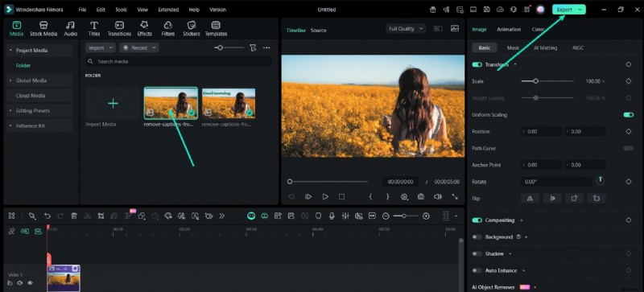Screen dimensions: 644x292
Task: Select Folder in the media tree
Action: pyautogui.click(x=23, y=65)
